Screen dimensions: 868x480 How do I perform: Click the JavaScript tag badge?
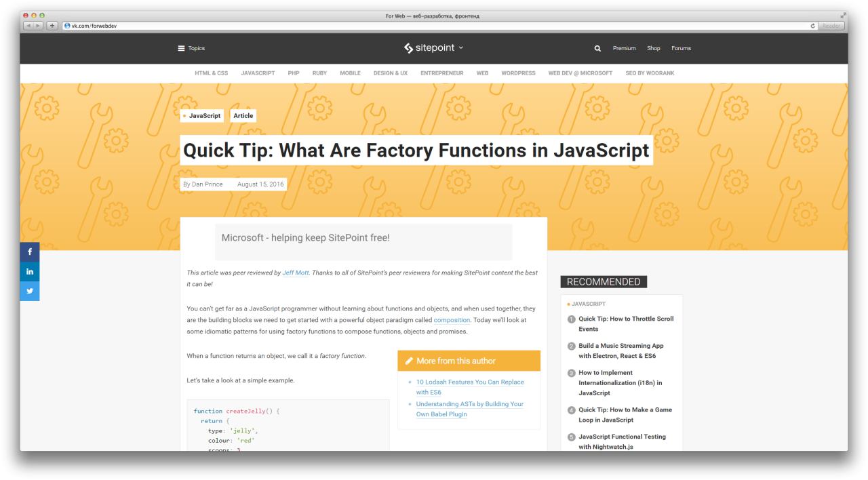pyautogui.click(x=202, y=116)
